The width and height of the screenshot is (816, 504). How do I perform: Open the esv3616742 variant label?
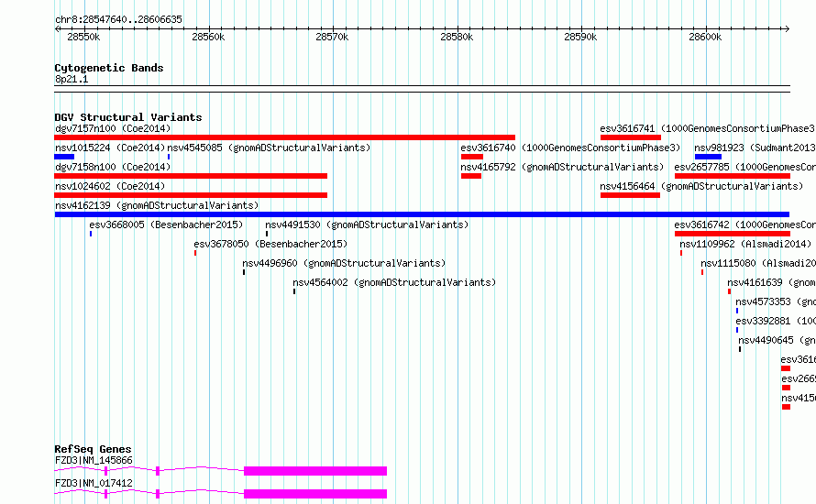tap(745, 225)
